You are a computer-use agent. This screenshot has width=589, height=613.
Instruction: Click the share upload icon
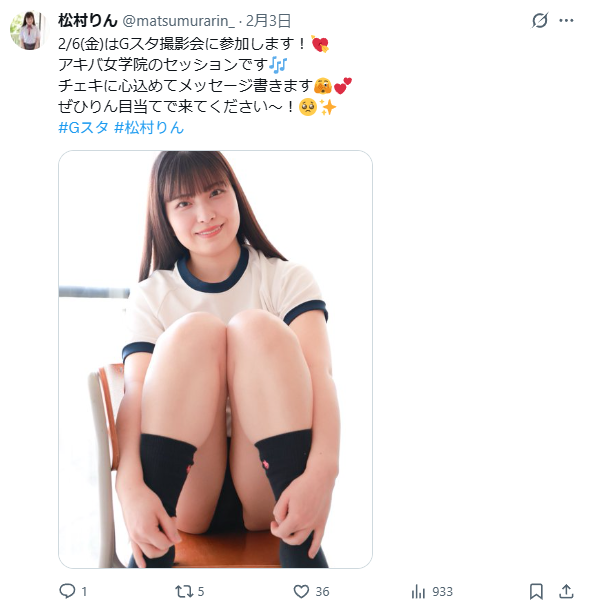566,591
